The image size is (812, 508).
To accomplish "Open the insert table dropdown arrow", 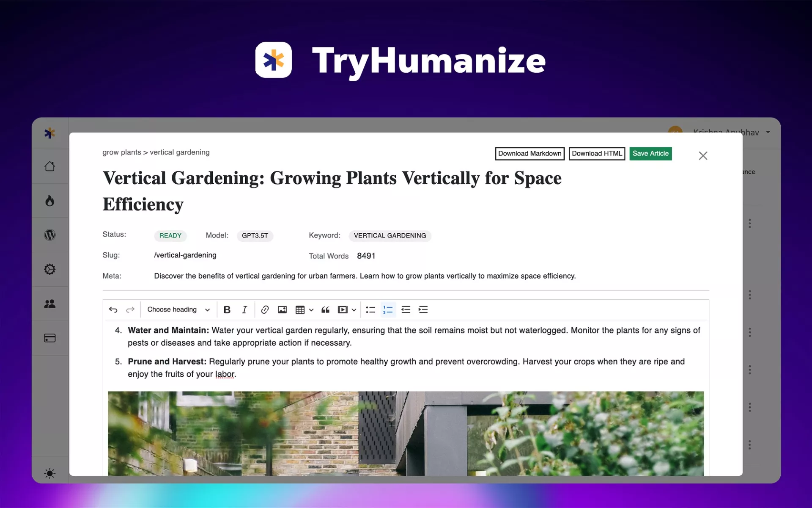I will click(311, 310).
